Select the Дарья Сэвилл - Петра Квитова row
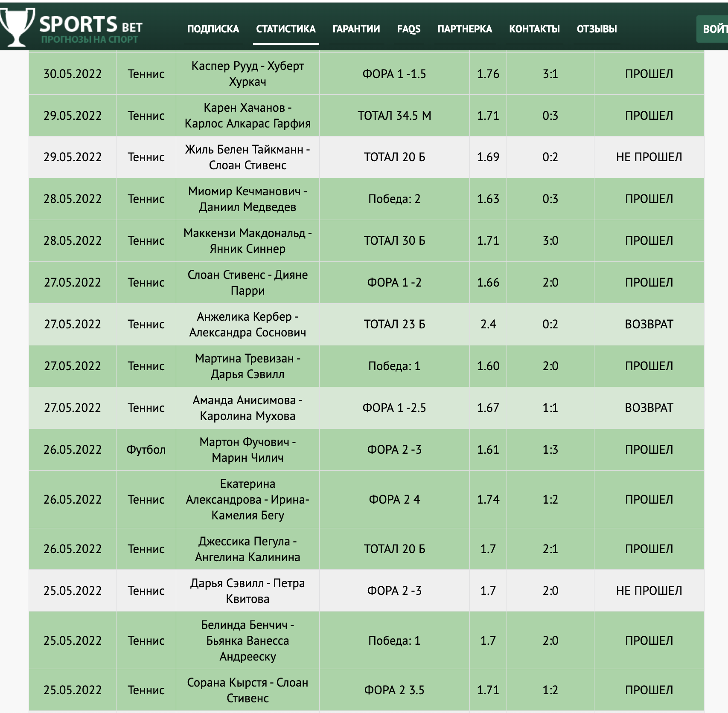 coord(366,591)
